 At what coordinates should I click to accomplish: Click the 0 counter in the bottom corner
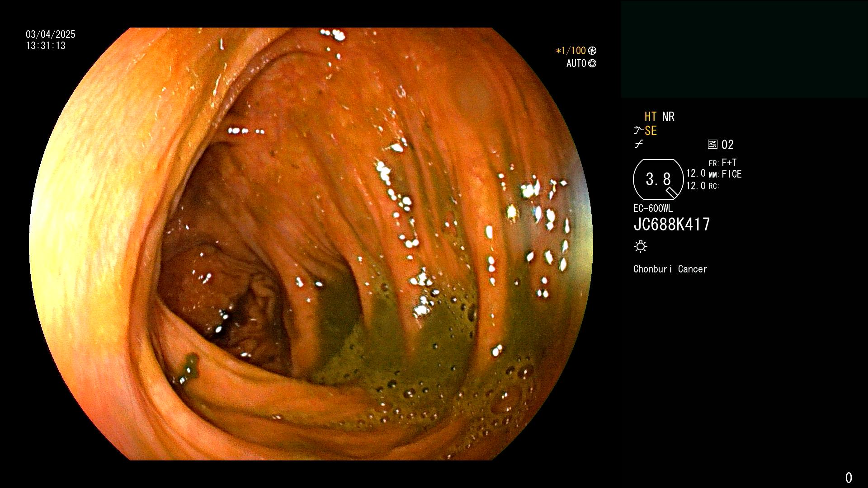pyautogui.click(x=849, y=478)
